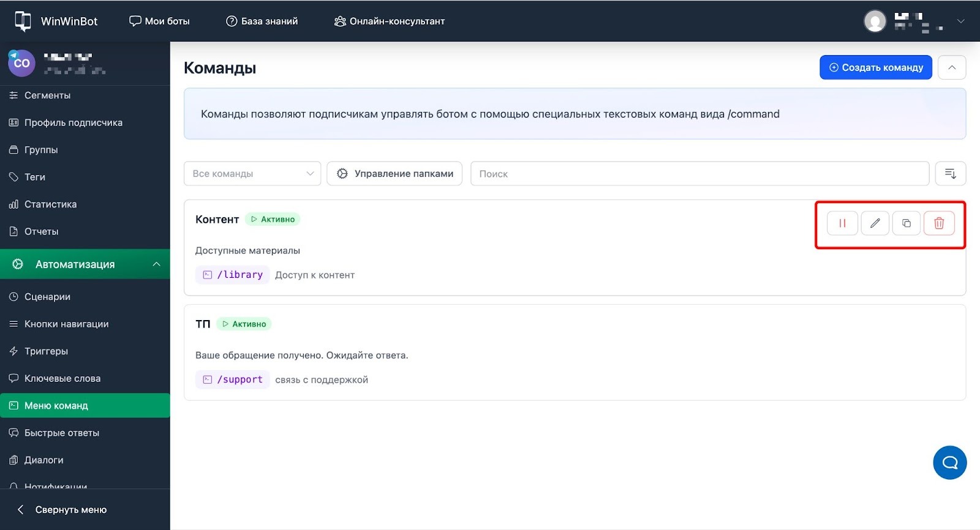Click the user avatar in header
This screenshot has height=530, width=980.
[x=875, y=21]
